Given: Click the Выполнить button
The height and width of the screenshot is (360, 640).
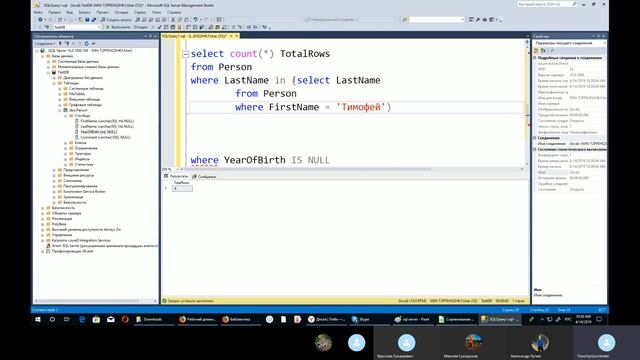Looking at the screenshot, I should click(118, 27).
